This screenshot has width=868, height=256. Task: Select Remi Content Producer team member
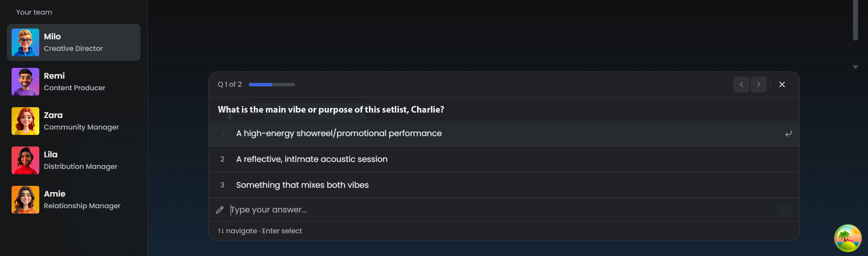[74, 82]
